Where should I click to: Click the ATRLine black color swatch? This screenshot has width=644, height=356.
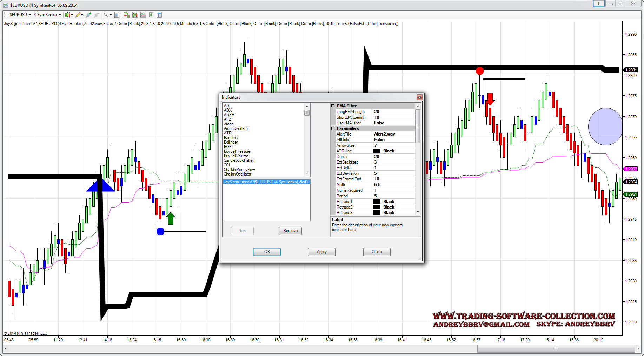[377, 151]
